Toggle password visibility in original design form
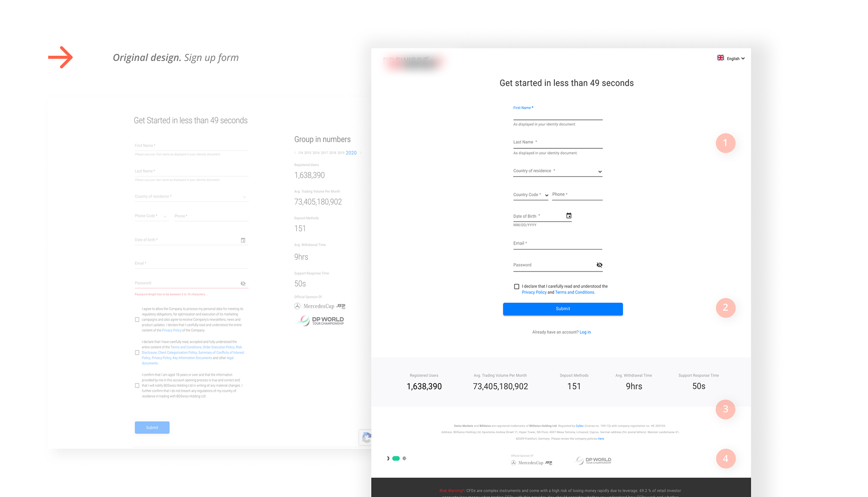 tap(243, 284)
